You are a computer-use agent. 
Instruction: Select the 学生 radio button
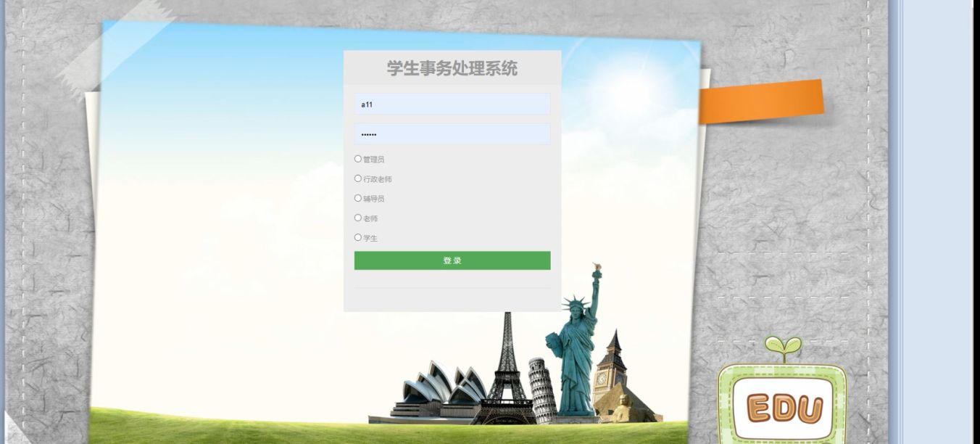click(358, 237)
